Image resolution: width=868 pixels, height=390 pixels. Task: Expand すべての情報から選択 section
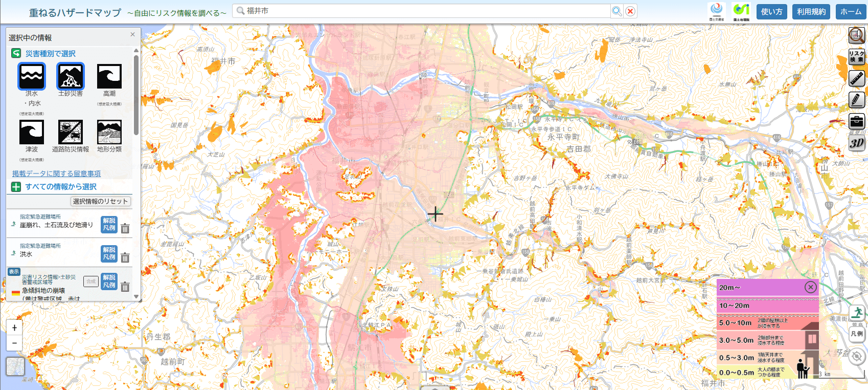60,187
